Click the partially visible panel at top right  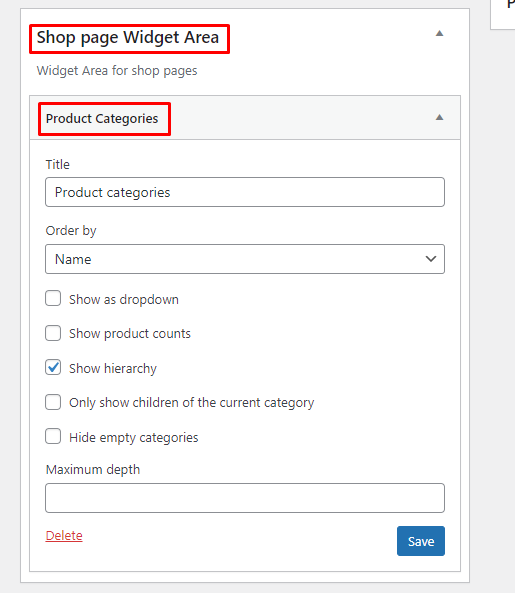[x=503, y=14]
